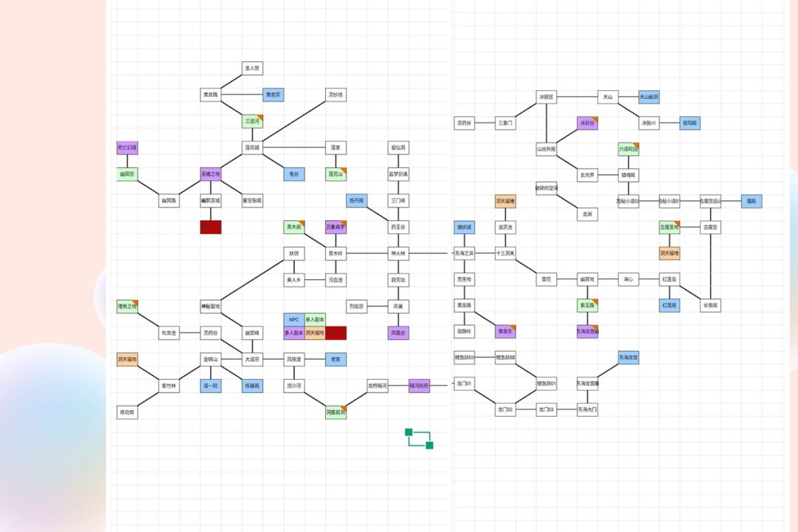798x532 pixels.
Task: Select the blue 炼器阁 node
Action: pos(252,386)
